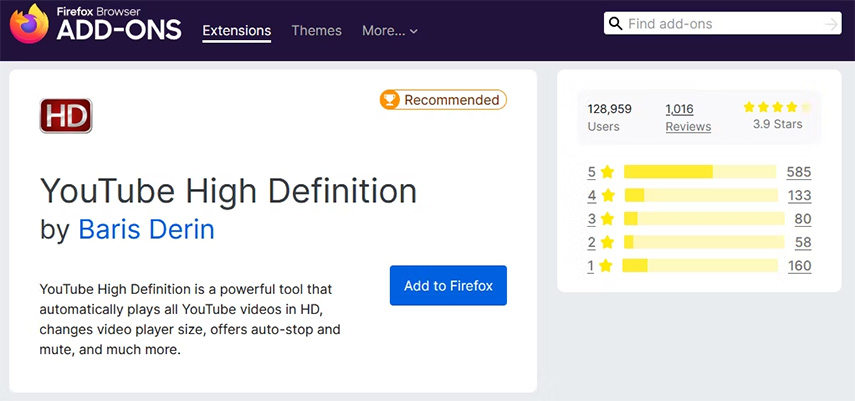Click the Add to Firefox button
855x401 pixels.
click(x=448, y=285)
